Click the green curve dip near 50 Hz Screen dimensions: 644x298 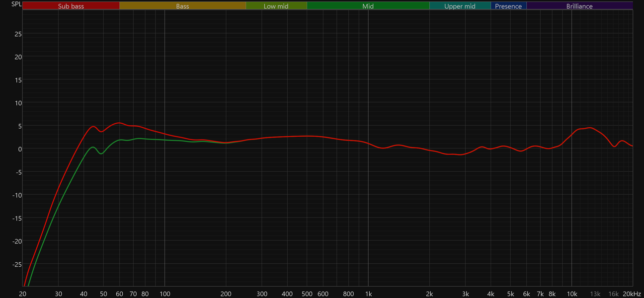tap(101, 153)
